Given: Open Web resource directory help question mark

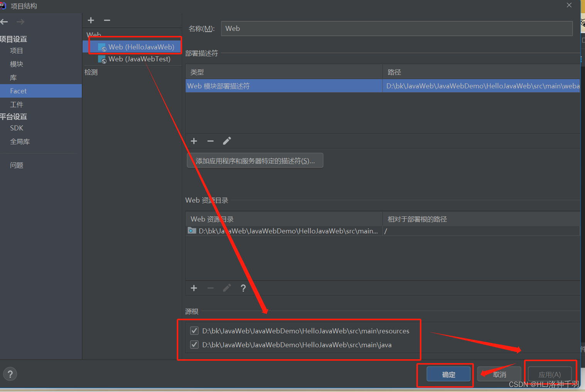Looking at the screenshot, I should click(243, 288).
